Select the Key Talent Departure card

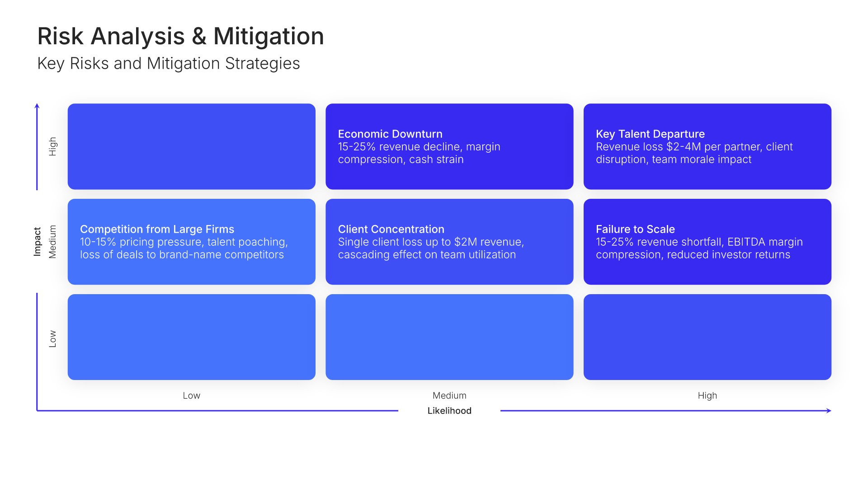(707, 146)
